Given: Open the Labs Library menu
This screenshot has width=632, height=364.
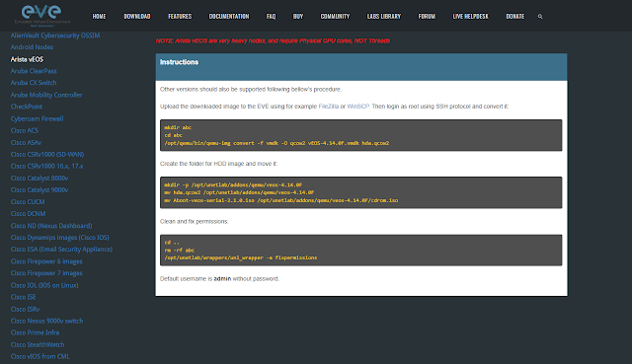Looking at the screenshot, I should coord(384,17).
